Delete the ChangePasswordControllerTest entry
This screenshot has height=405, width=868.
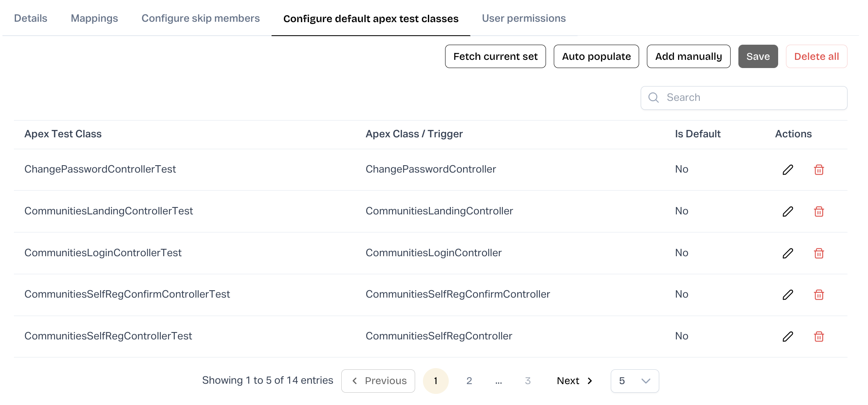(x=819, y=170)
